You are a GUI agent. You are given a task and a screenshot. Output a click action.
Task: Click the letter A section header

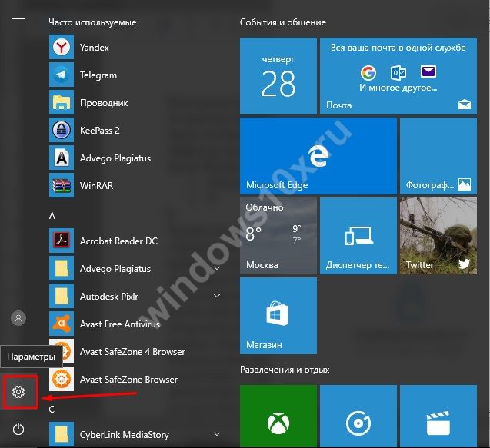point(52,216)
